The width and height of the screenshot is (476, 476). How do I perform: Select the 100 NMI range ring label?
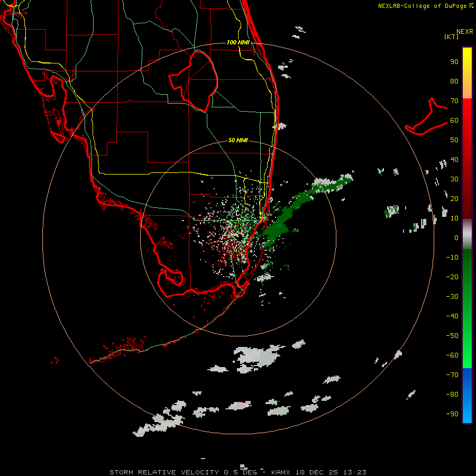(x=238, y=42)
